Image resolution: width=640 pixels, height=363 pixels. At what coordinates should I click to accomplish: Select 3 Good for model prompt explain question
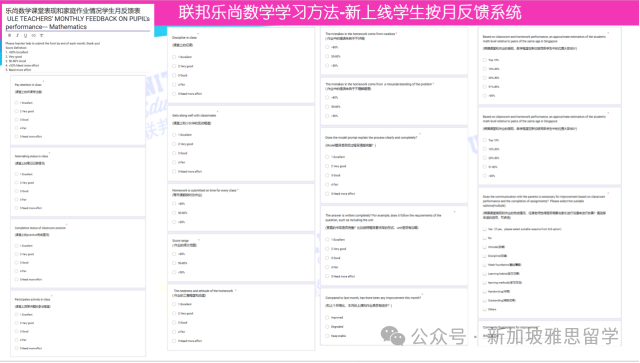pyautogui.click(x=327, y=175)
